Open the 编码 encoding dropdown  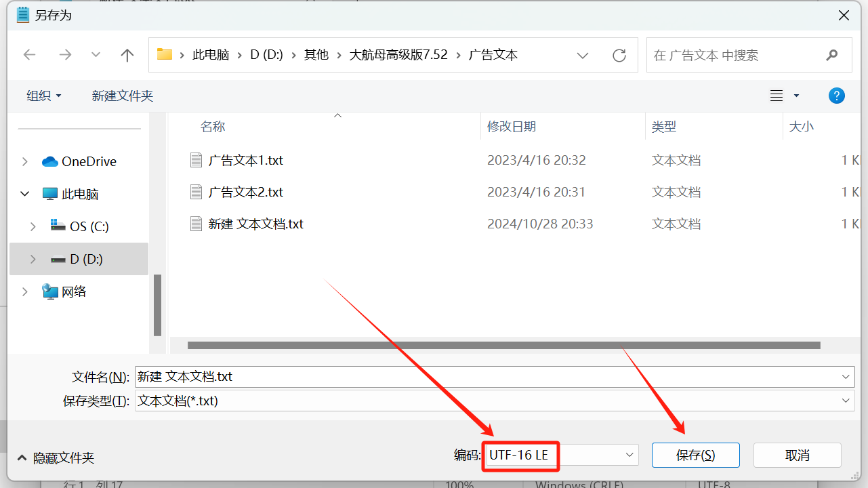click(629, 455)
